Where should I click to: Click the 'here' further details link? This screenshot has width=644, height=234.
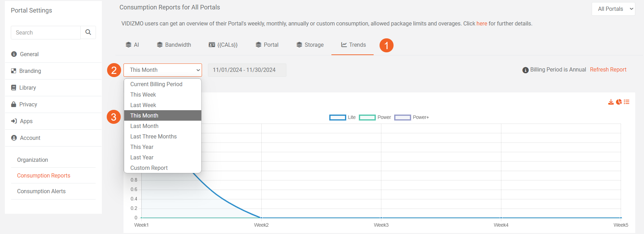(482, 24)
